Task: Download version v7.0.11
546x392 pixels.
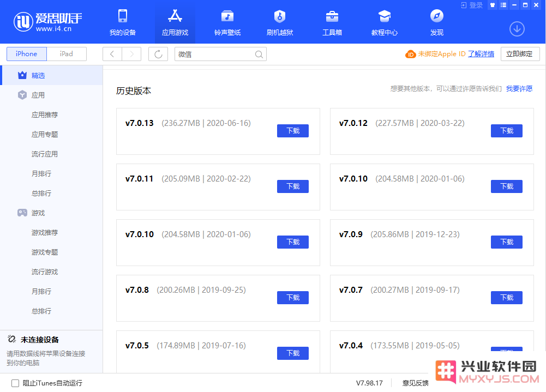Action: click(293, 186)
